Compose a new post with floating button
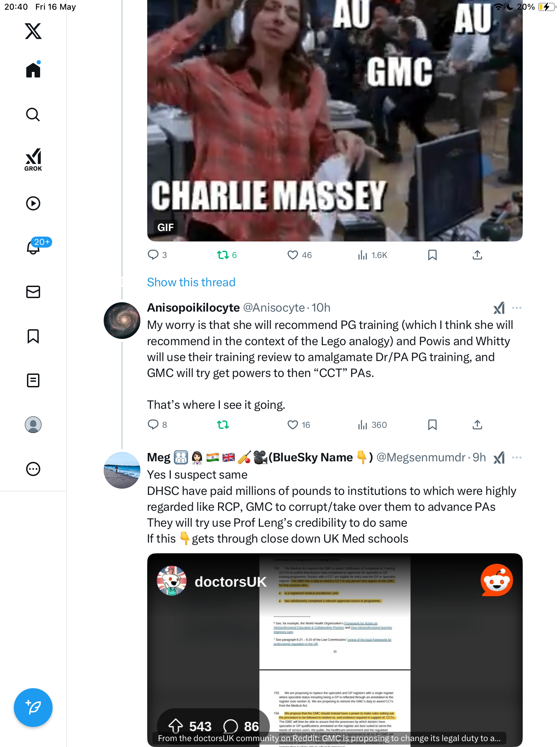Viewport: 560px width, 747px height. click(x=33, y=708)
